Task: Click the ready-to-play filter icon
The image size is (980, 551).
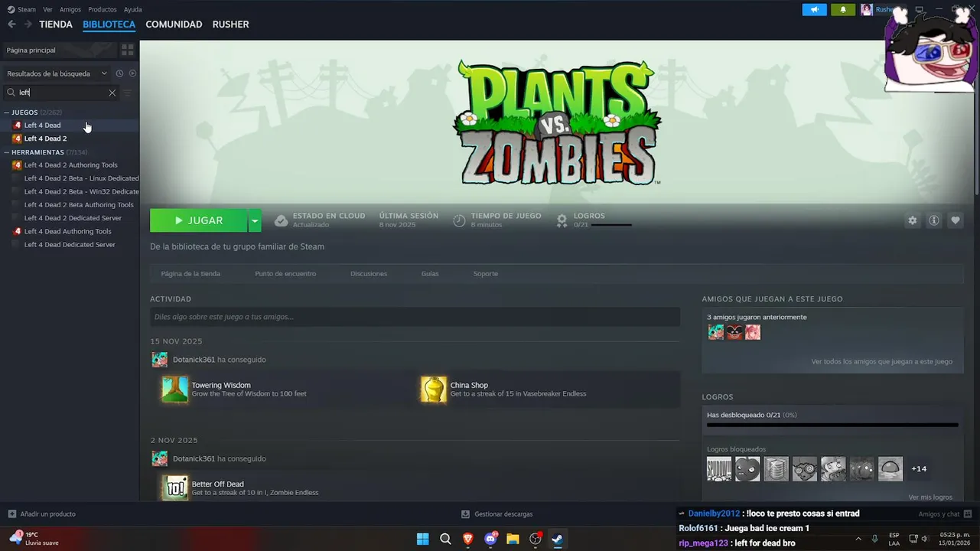Action: [132, 73]
